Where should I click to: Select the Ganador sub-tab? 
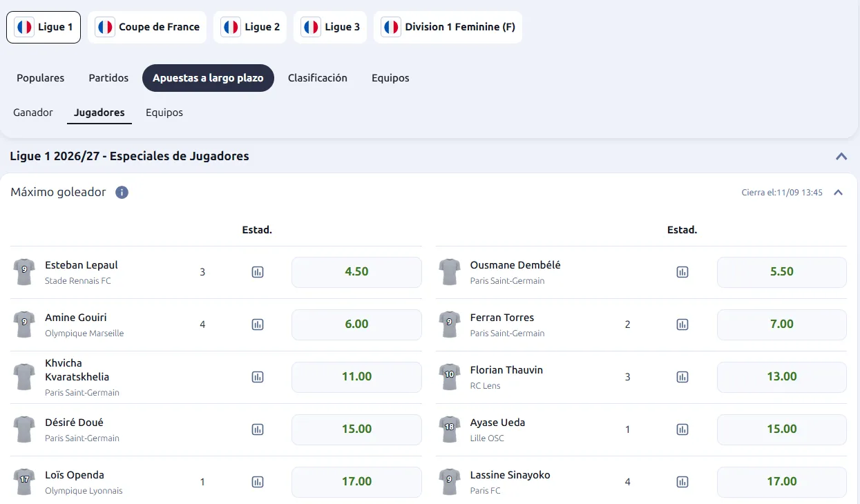click(33, 112)
